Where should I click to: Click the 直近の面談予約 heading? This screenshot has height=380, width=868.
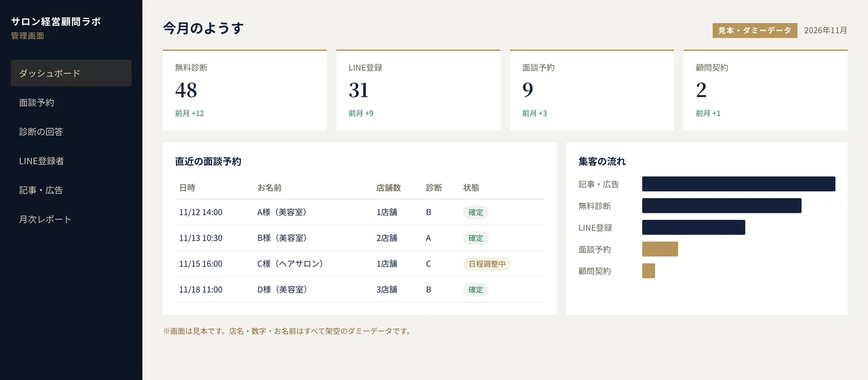(x=208, y=162)
